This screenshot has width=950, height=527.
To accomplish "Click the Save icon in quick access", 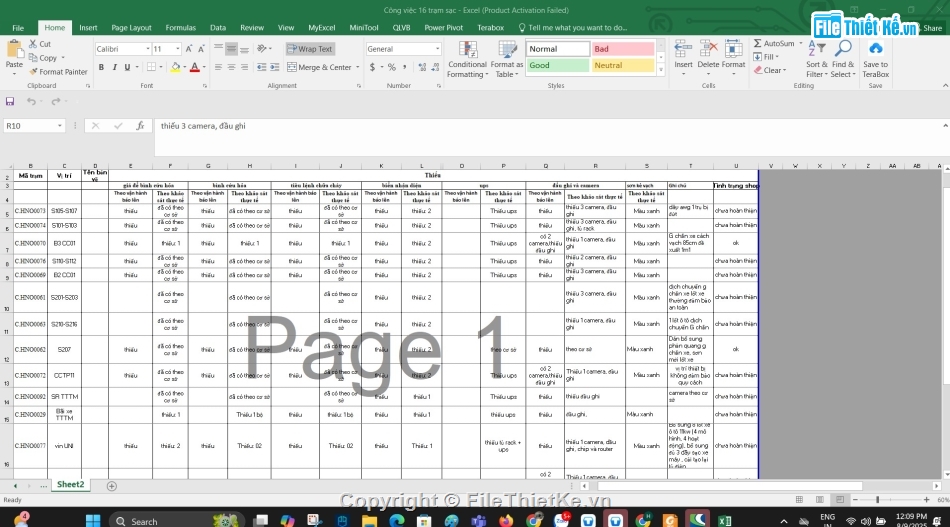I will [x=10, y=102].
